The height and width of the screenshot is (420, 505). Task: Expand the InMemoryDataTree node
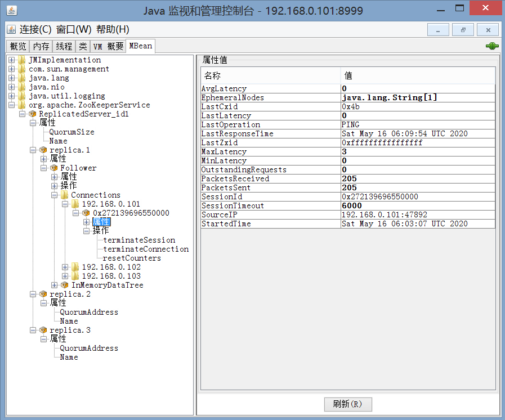(54, 285)
